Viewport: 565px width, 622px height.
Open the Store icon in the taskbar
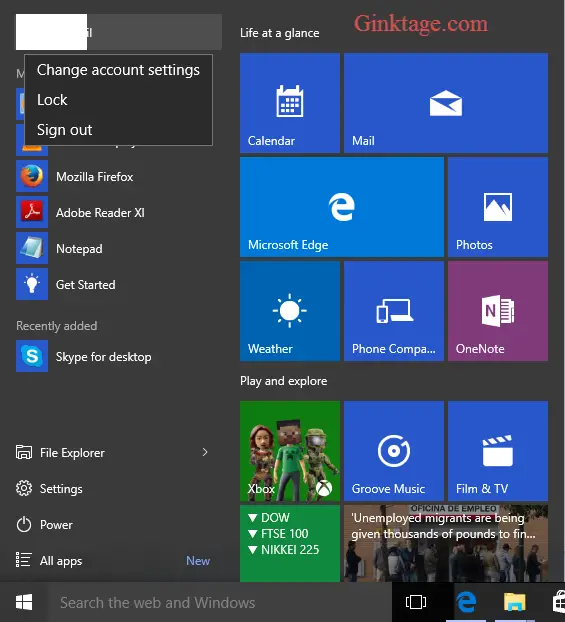tap(559, 602)
